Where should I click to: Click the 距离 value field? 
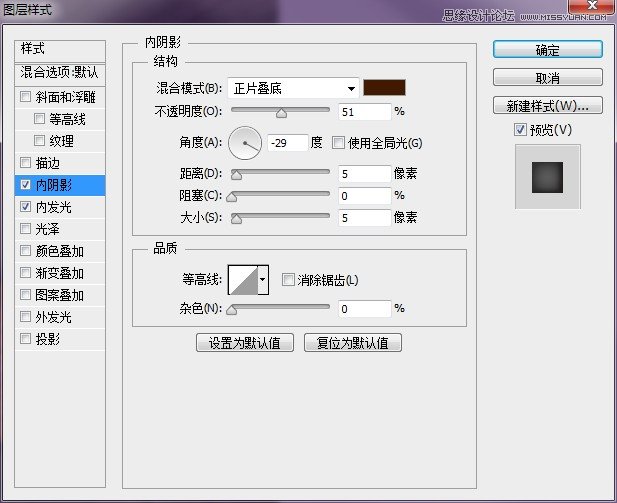point(364,174)
